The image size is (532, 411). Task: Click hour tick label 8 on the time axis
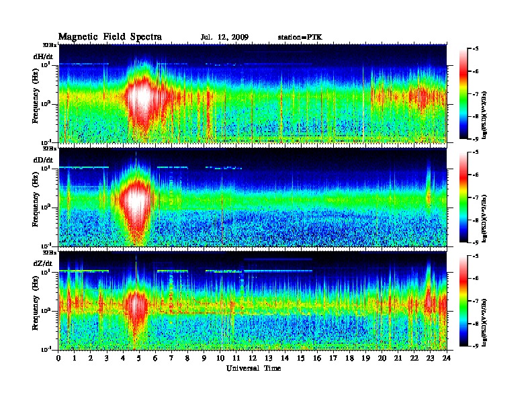coord(187,358)
